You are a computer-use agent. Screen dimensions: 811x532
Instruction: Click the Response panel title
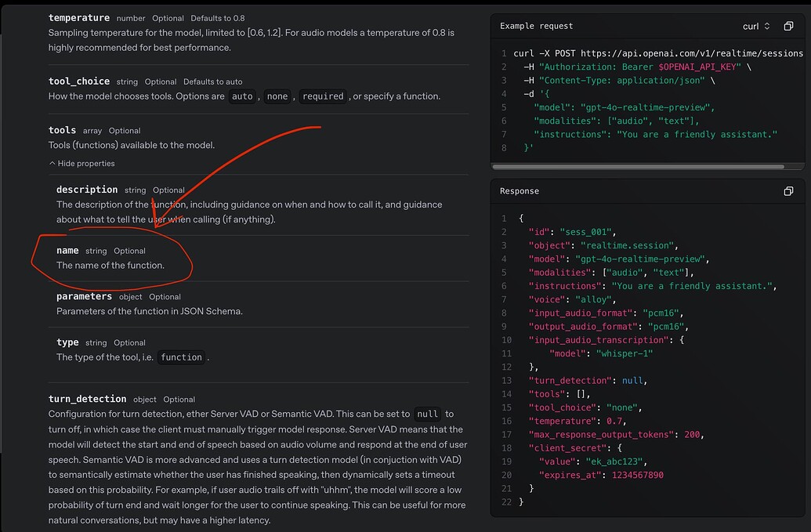(x=515, y=190)
